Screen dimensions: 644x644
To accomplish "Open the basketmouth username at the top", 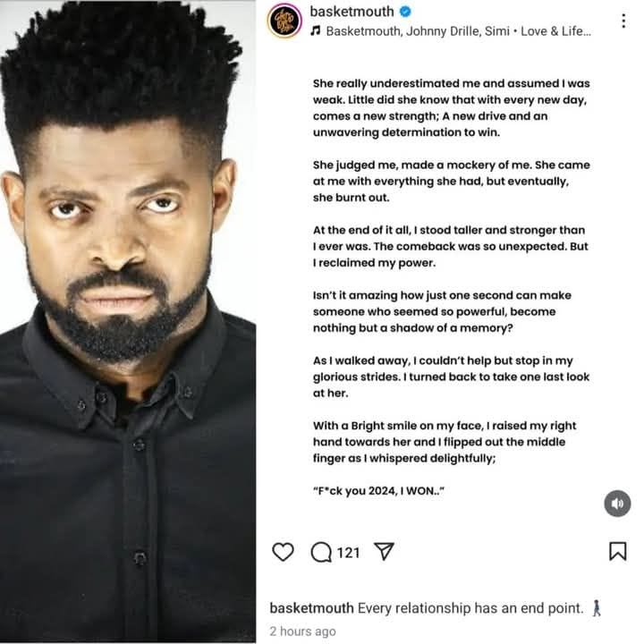I will (352, 12).
